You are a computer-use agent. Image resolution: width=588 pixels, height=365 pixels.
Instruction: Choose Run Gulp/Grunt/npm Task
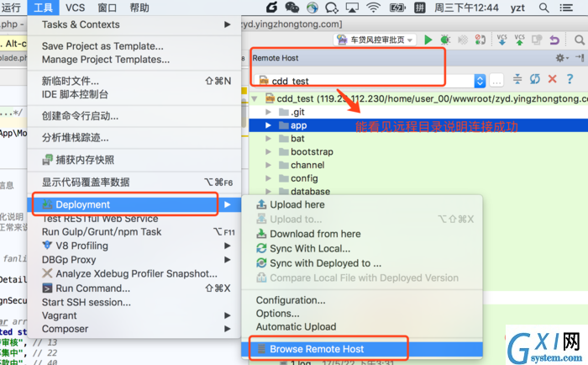tap(134, 231)
